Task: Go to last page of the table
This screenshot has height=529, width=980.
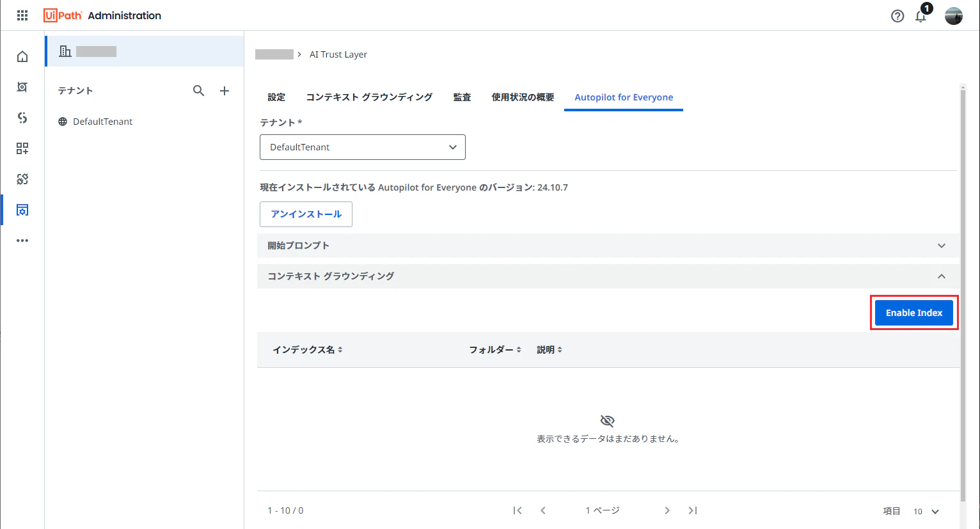Action: point(693,510)
